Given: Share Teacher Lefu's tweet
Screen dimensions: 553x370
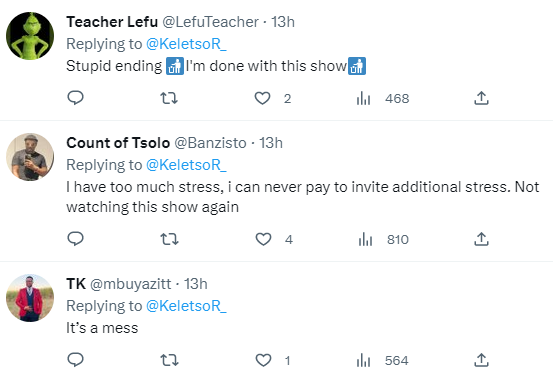Looking at the screenshot, I should tap(481, 98).
